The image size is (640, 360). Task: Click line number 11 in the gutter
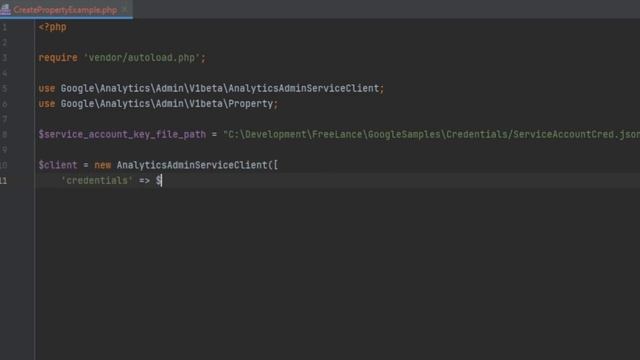pos(4,180)
